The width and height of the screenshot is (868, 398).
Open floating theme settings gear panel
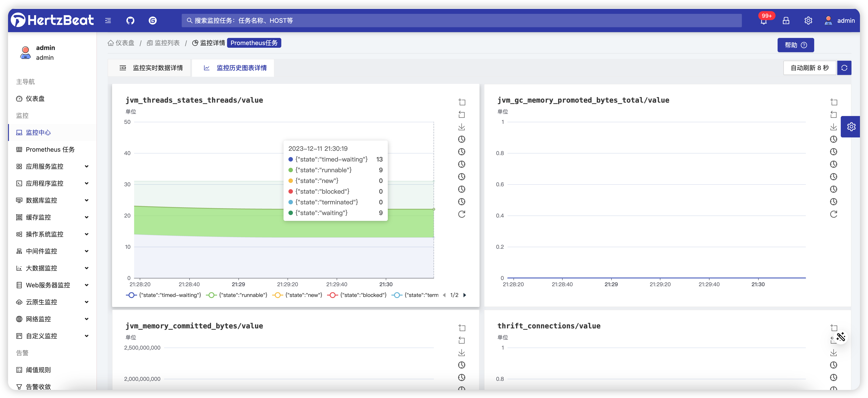pos(851,126)
